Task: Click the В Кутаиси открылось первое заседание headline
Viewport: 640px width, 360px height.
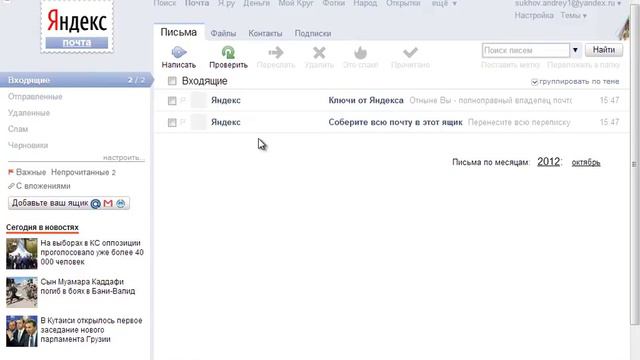Action: (91, 330)
